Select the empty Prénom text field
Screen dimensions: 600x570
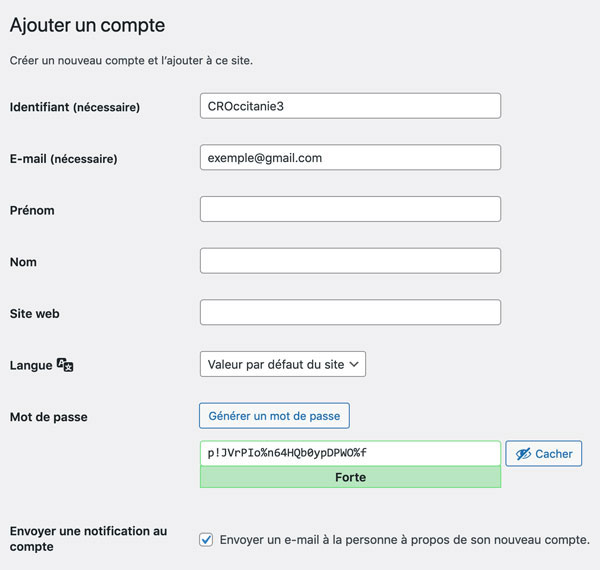point(350,209)
